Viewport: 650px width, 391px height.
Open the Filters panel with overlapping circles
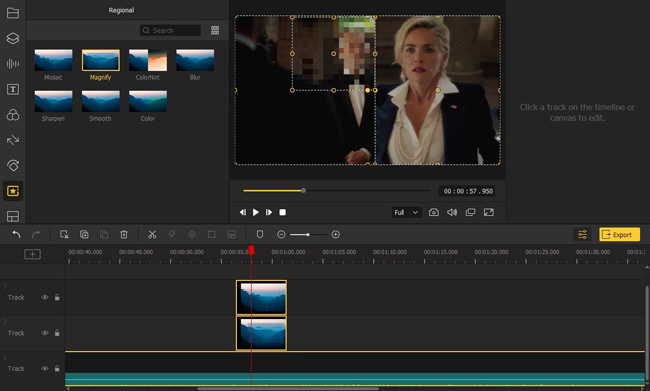[13, 115]
